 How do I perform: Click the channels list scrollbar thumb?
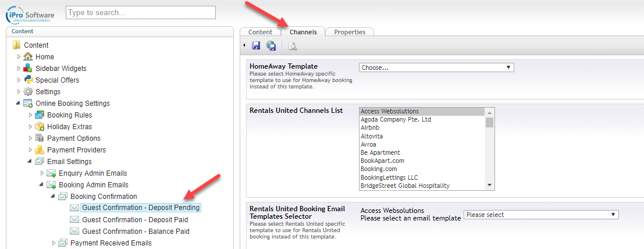click(489, 122)
